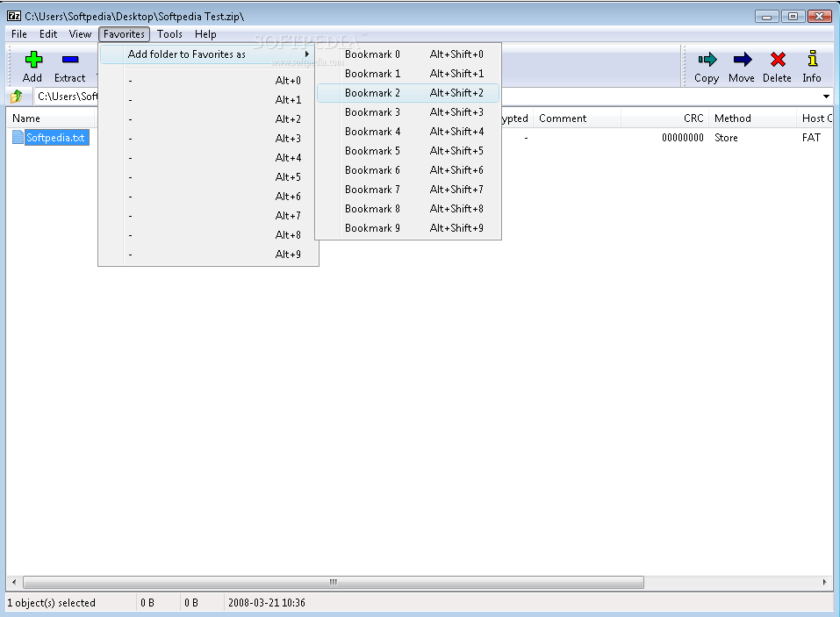
Task: Click the red Delete X icon
Action: point(778,60)
